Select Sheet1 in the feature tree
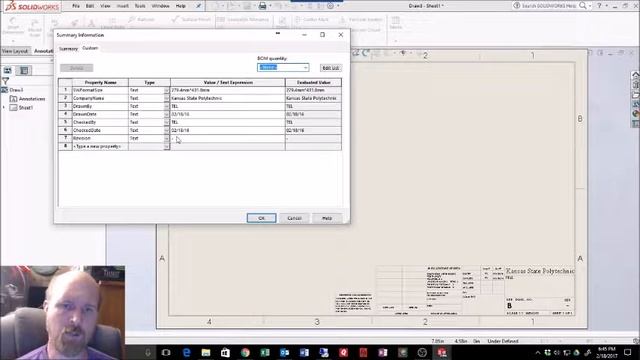Viewport: 640px width, 360px height. pyautogui.click(x=25, y=108)
